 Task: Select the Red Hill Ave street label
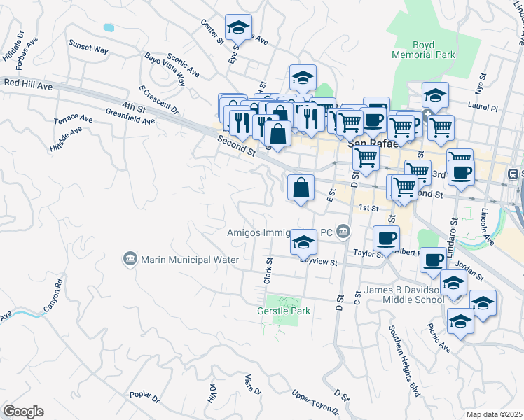pos(29,84)
